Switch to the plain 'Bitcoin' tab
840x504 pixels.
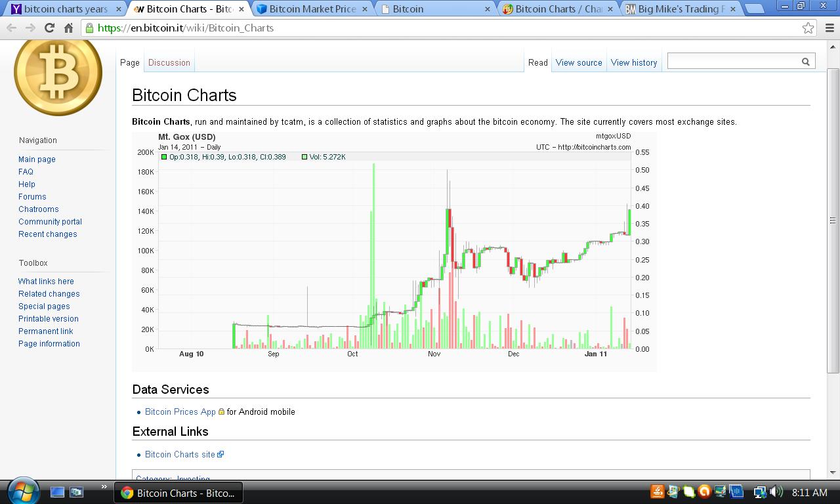[433, 9]
